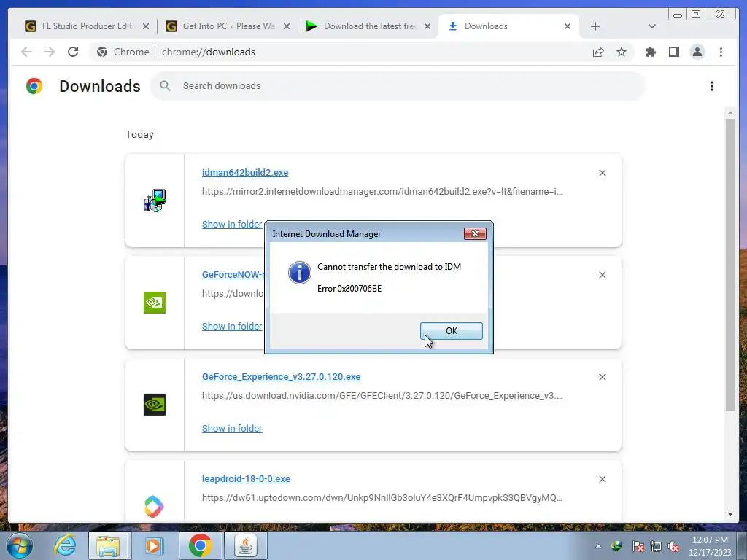The height and width of the screenshot is (560, 747).
Task: Click the search magnifier icon
Action: [x=166, y=86]
